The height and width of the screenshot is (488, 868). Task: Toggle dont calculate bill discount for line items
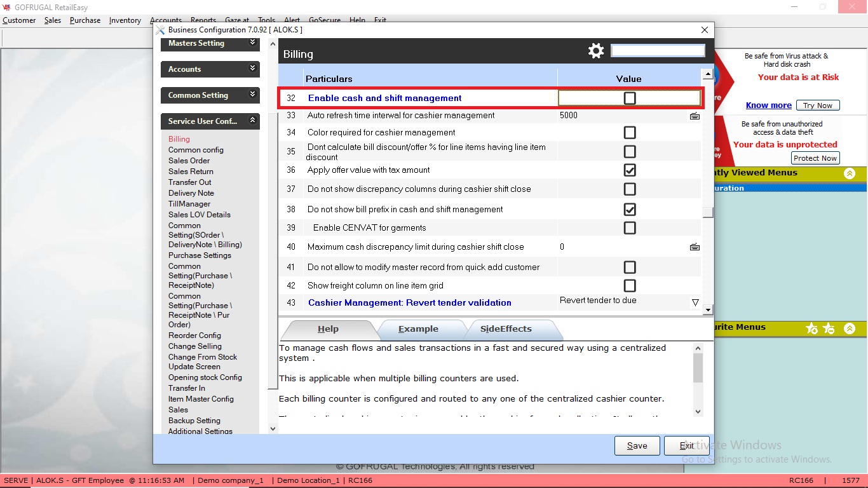[630, 152]
